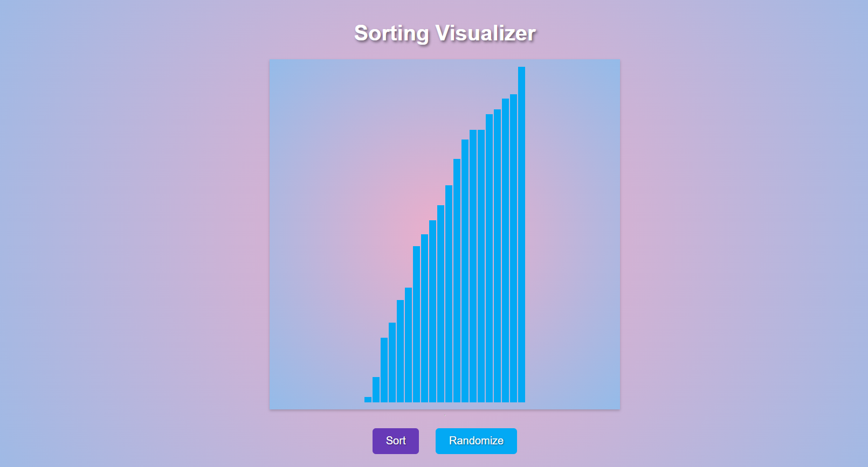Select the second-tallest bar

click(x=513, y=248)
